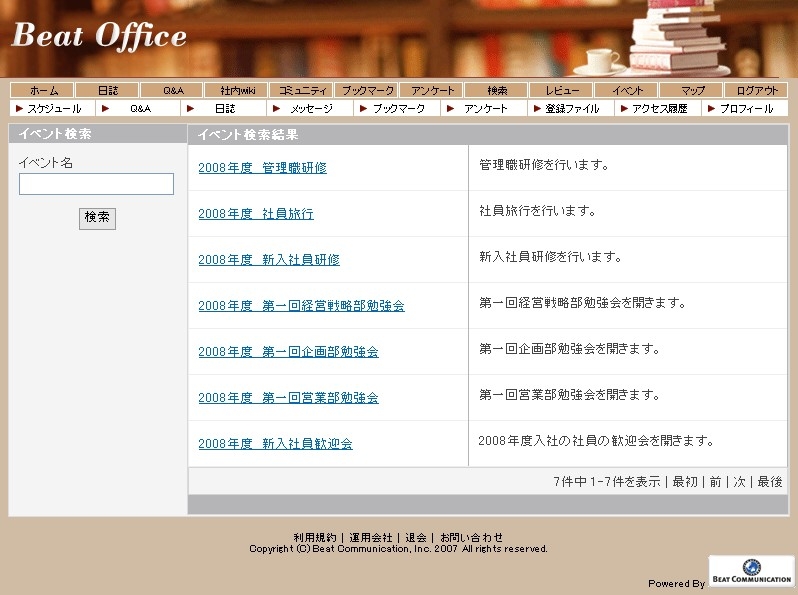Open the ブックマーク top menu tab

click(366, 90)
